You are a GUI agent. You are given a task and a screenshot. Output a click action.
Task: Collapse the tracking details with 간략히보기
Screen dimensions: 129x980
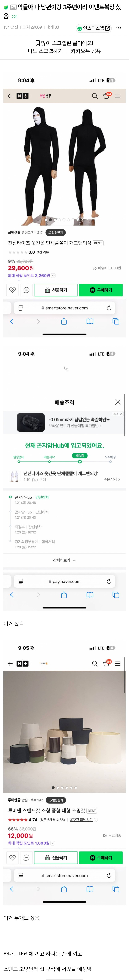(64, 560)
